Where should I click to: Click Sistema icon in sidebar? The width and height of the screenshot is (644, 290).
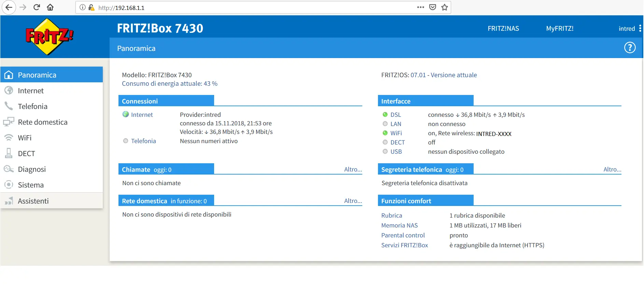(9, 185)
